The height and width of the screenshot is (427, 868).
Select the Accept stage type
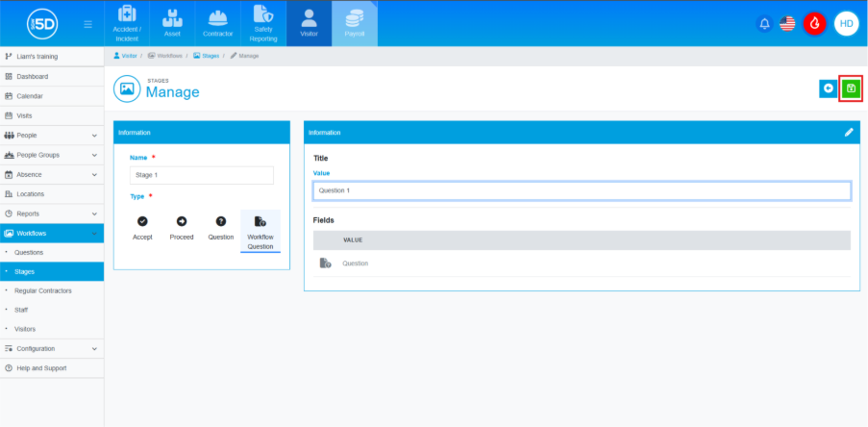click(142, 227)
